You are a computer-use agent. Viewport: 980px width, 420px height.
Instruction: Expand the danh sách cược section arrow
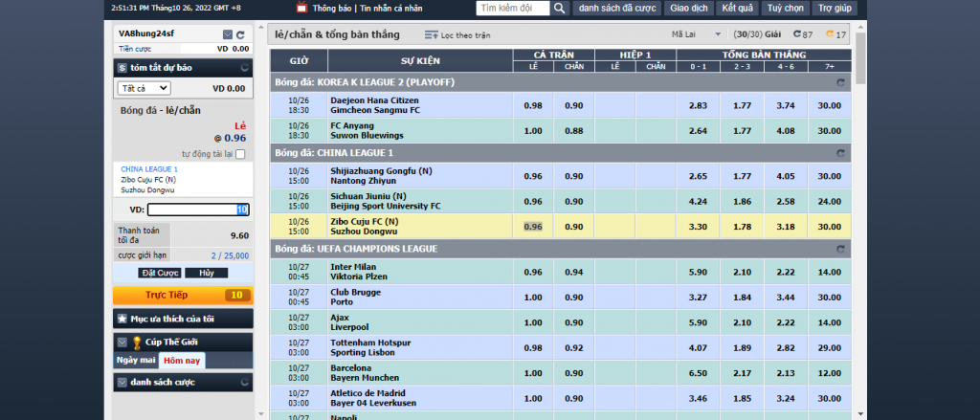(x=122, y=382)
